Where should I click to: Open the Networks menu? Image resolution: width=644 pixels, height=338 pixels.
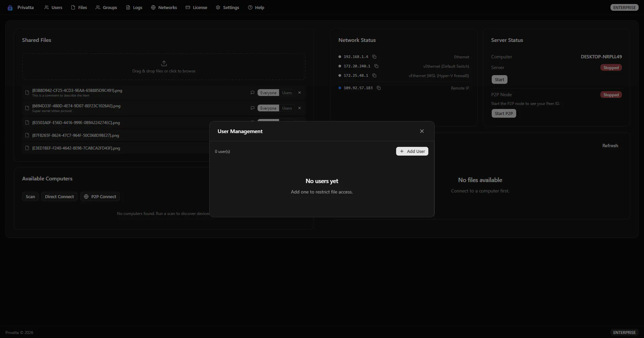(x=164, y=7)
